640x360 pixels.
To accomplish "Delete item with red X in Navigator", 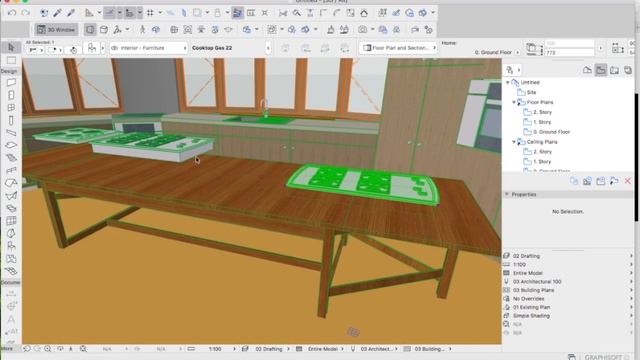I will tap(628, 181).
